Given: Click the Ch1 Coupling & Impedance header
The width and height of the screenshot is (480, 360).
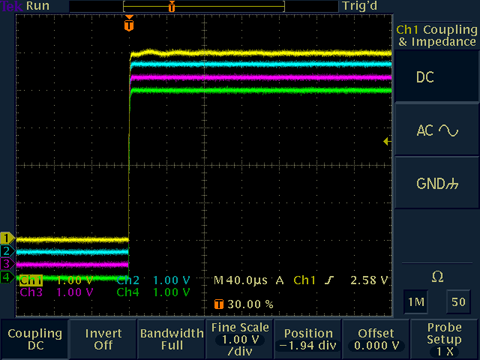Looking at the screenshot, I should coord(437,36).
